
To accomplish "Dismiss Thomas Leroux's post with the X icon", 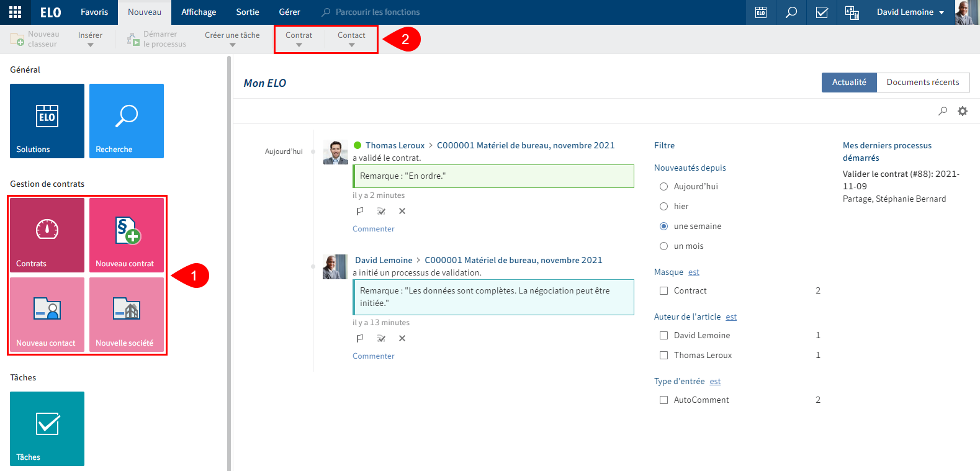I will coord(402,211).
